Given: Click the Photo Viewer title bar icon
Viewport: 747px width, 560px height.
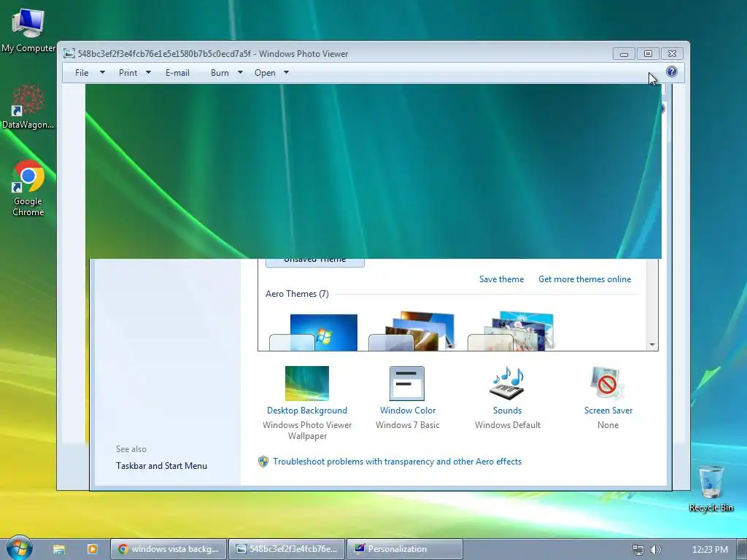Looking at the screenshot, I should pos(69,53).
